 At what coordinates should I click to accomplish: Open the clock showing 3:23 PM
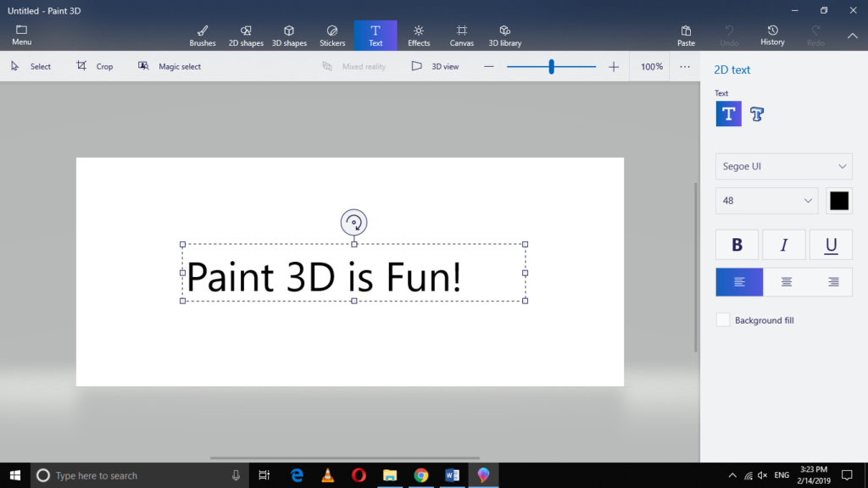[x=814, y=475]
